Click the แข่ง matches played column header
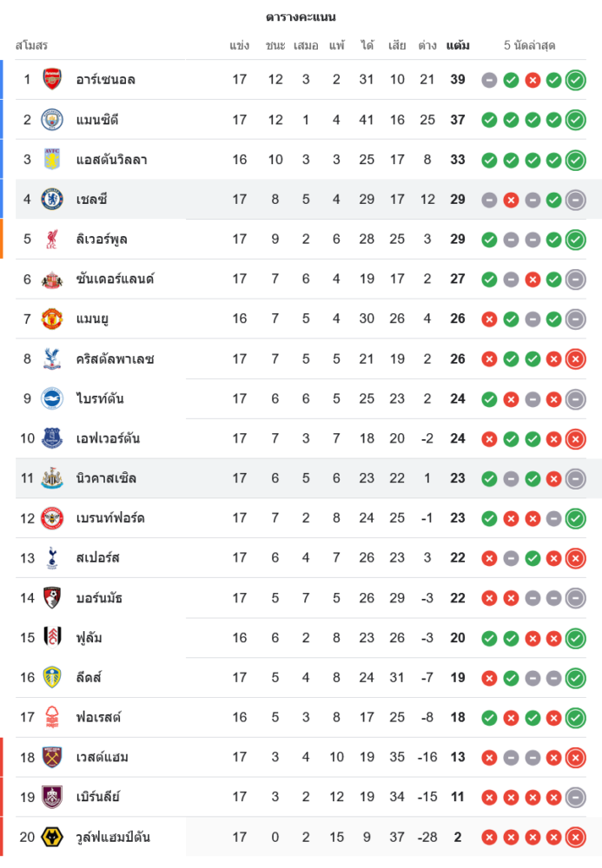The image size is (602, 868). (240, 45)
